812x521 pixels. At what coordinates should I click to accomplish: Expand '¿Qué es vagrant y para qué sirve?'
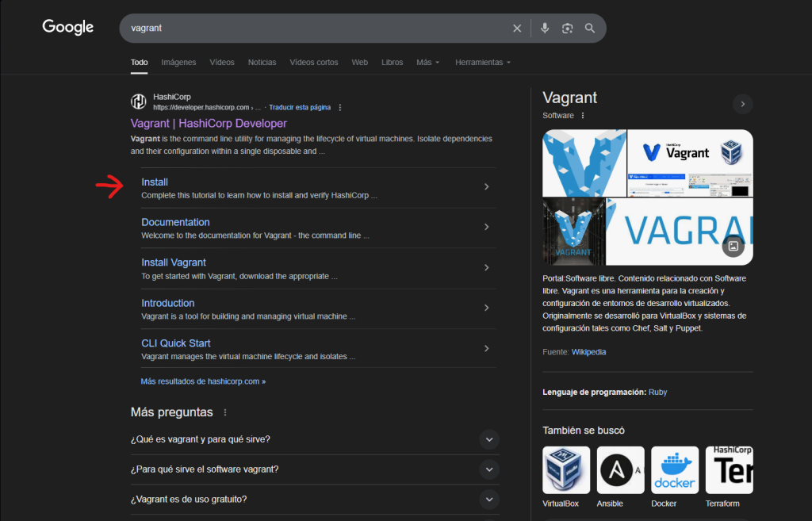click(x=489, y=439)
